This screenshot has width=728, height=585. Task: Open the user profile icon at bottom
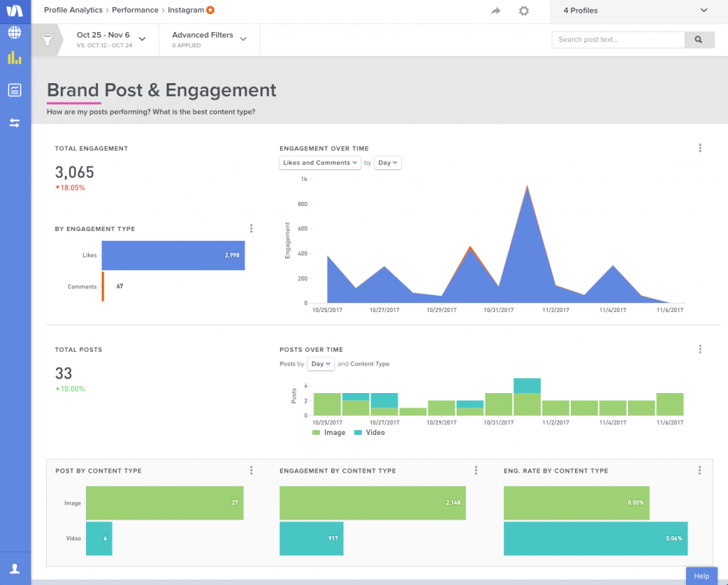click(15, 569)
